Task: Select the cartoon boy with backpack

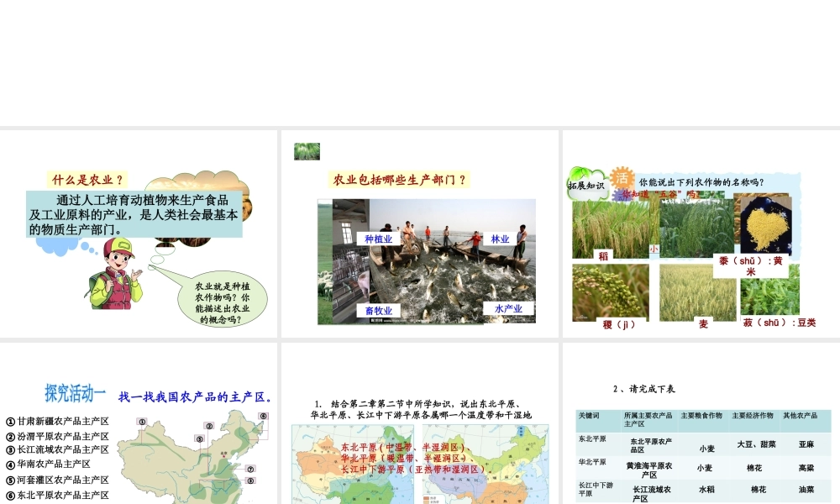Action: point(113,273)
